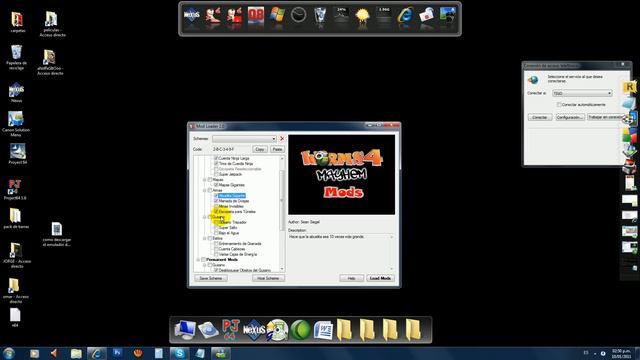Toggle 'Cuerda Ninja Larga' checkbox

(216, 158)
